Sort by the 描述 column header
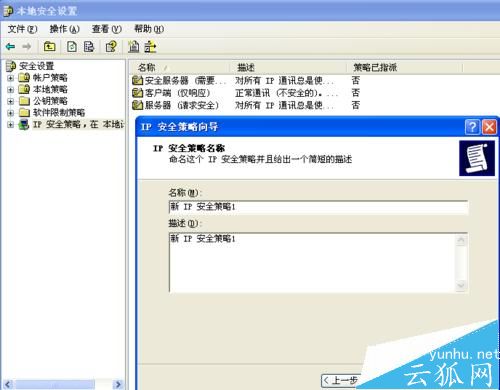The image size is (500, 390). point(289,68)
